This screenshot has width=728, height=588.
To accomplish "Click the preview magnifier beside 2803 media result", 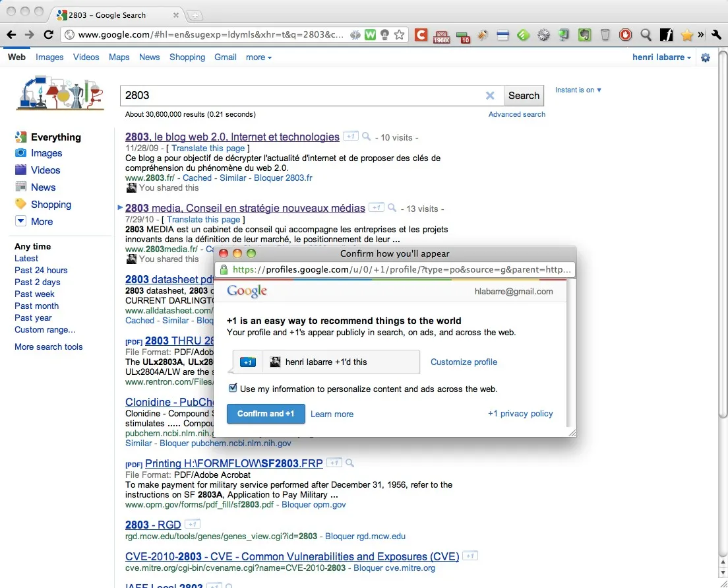I will tap(392, 208).
